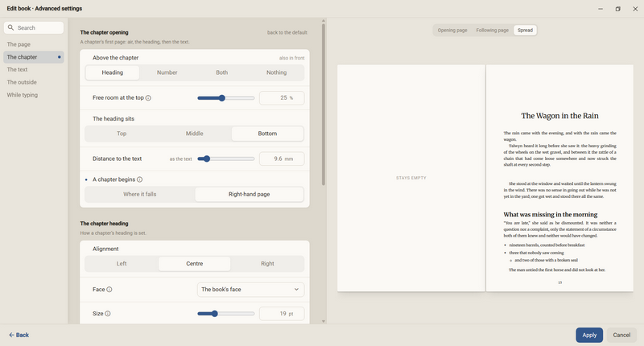Maximize the Advanced settings window
This screenshot has height=346, width=644.
click(617, 9)
